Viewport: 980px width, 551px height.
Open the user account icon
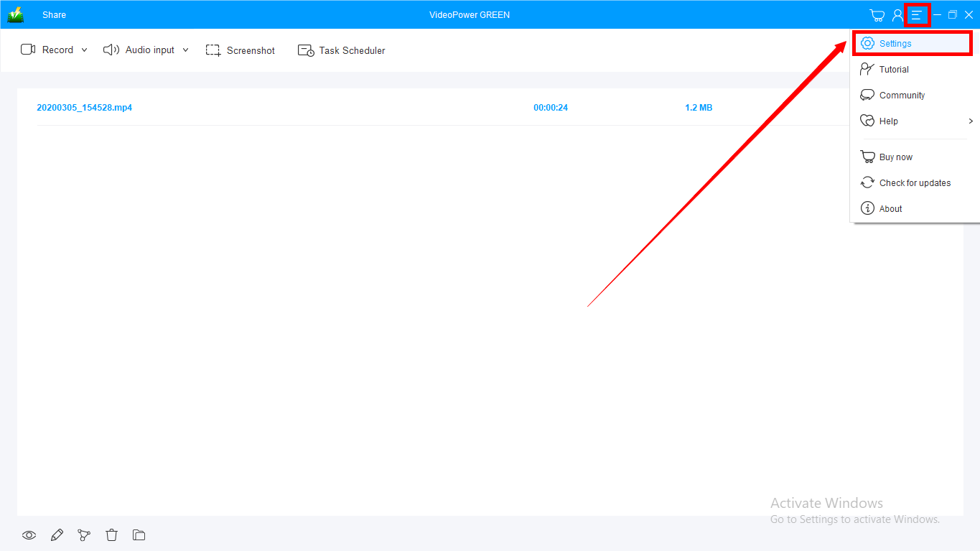coord(897,15)
